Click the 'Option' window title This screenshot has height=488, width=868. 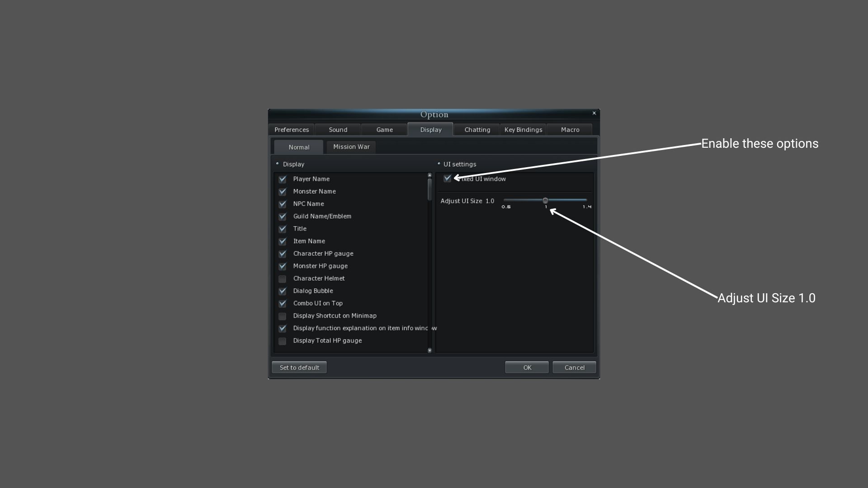point(434,114)
